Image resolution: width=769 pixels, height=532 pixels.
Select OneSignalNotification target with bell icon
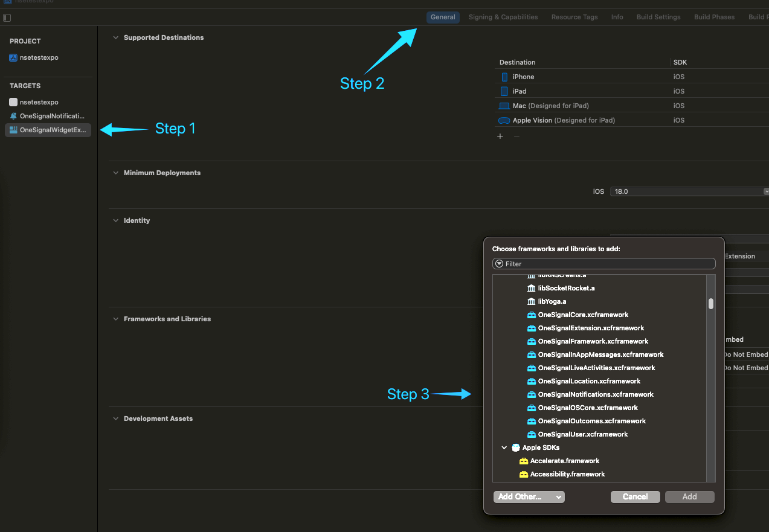pyautogui.click(x=48, y=116)
